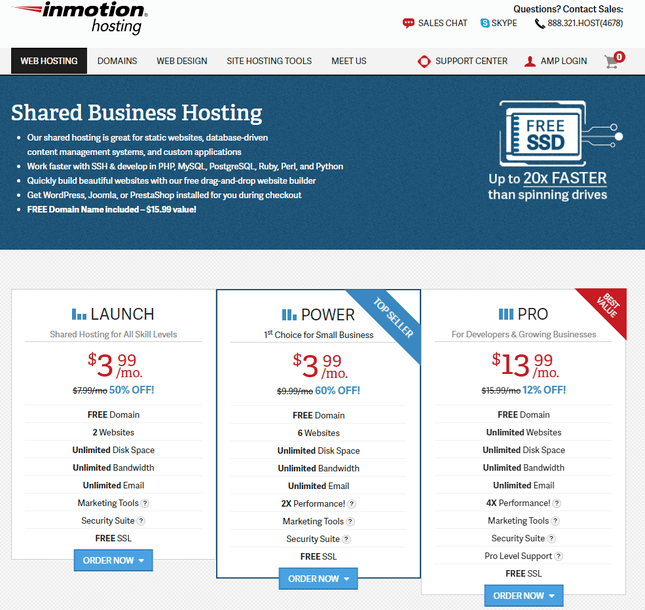The height and width of the screenshot is (610, 645).
Task: Click For Developers & Growing Businesses subtitle
Action: point(524,334)
